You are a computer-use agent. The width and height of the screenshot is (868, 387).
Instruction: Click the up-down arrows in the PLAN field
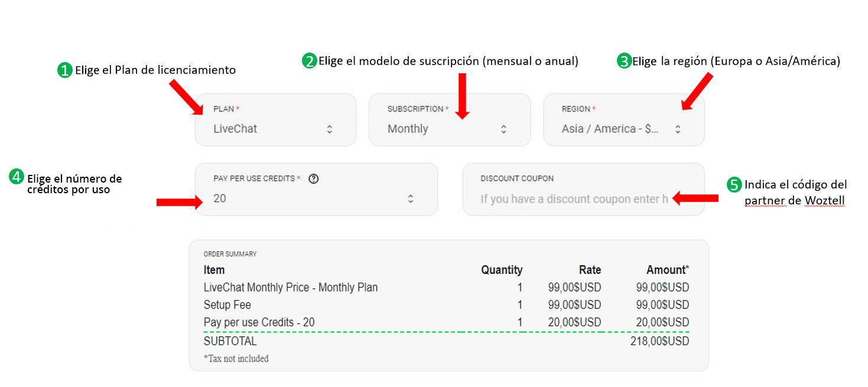330,129
